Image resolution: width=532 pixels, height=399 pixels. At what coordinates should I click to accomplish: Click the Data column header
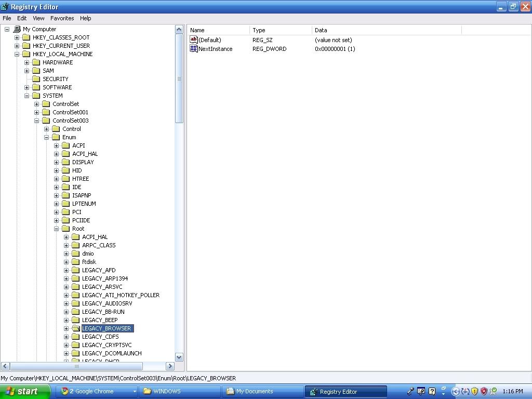[387, 30]
